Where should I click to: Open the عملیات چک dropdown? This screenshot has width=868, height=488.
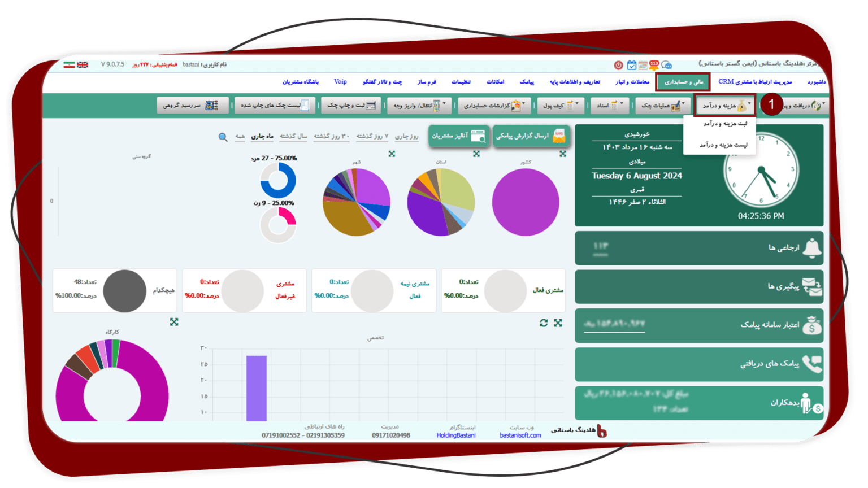click(x=663, y=106)
